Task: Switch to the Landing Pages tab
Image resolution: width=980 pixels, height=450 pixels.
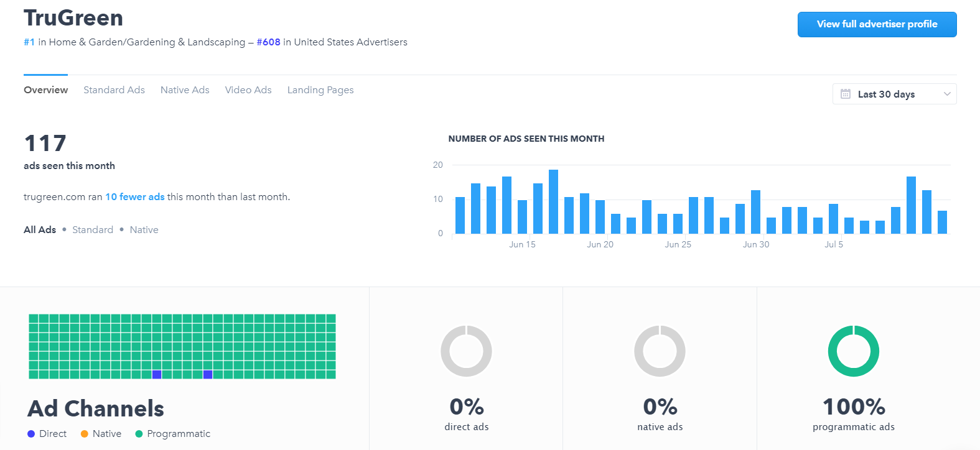Action: point(320,90)
